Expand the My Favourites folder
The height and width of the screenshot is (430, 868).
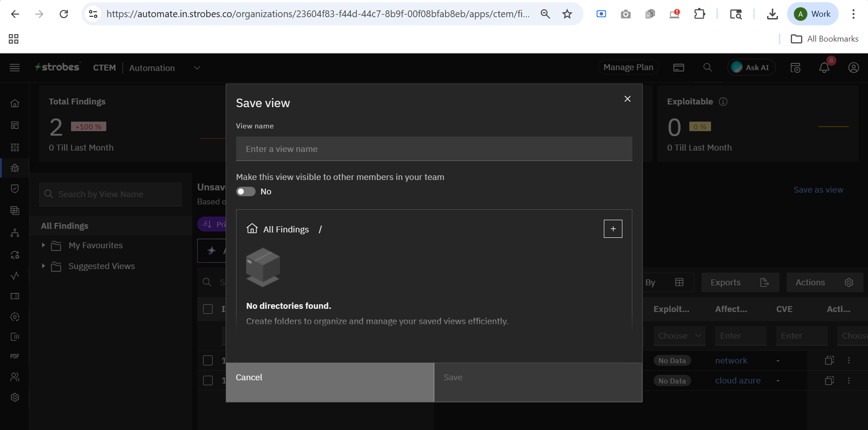[x=43, y=245]
